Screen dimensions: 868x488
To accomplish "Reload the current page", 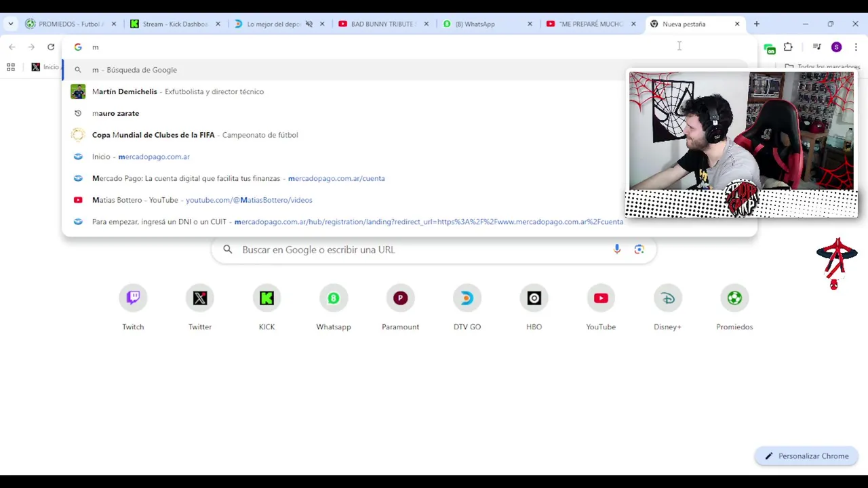I will pyautogui.click(x=51, y=47).
